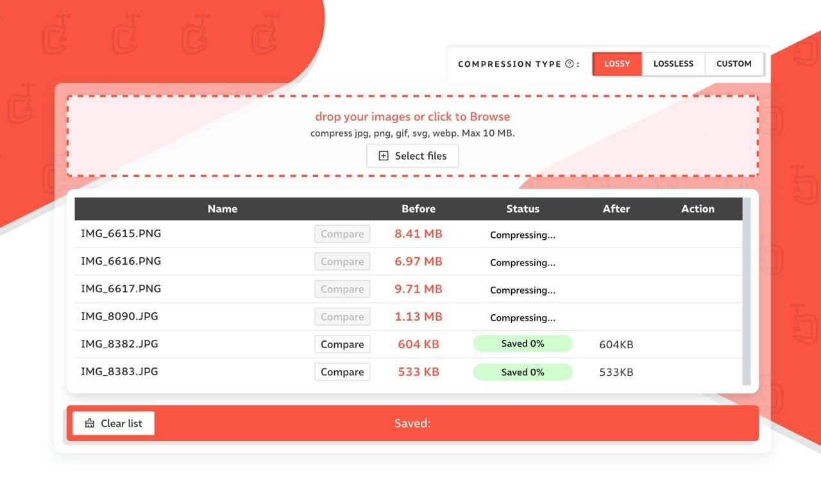Click Compare for IMG_8090.JPG

tap(343, 317)
